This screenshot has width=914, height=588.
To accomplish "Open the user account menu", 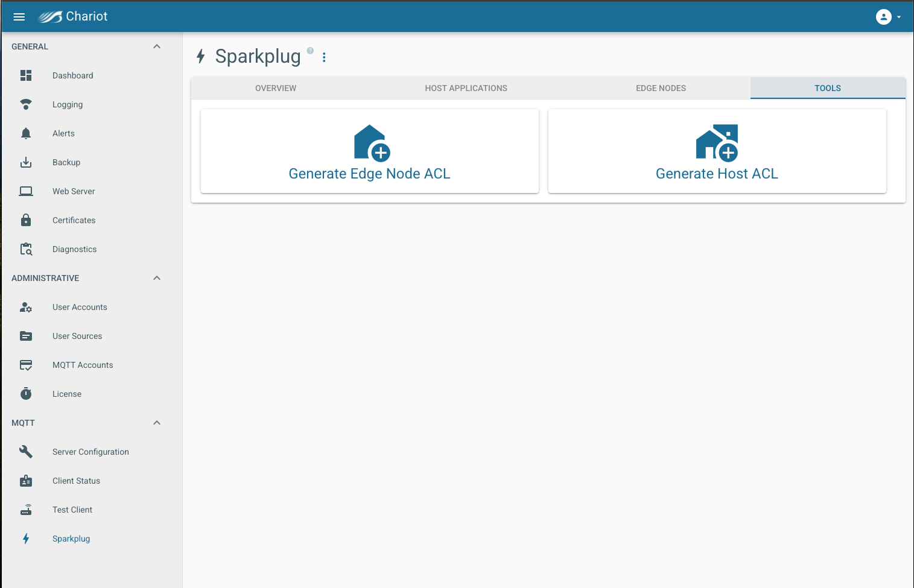I will (x=889, y=17).
